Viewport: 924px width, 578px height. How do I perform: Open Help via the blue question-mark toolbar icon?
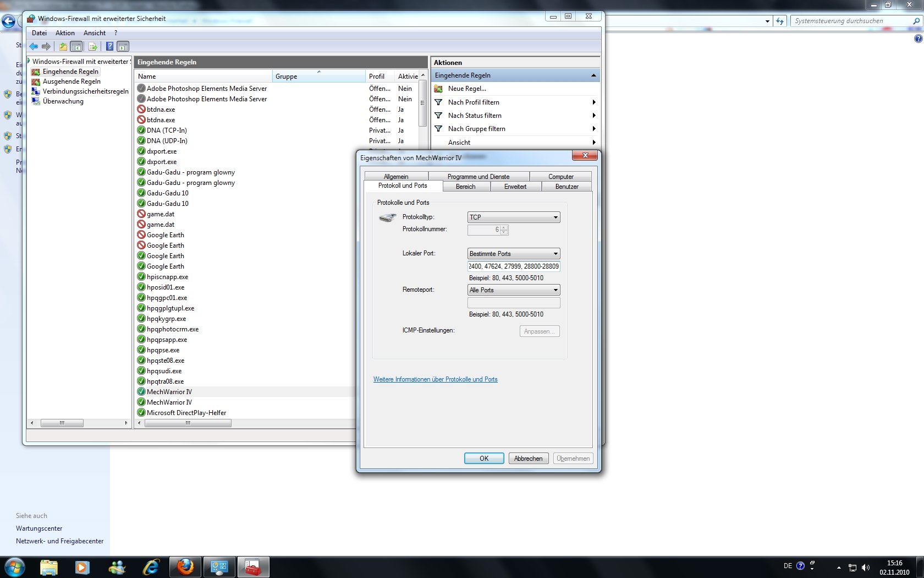(109, 47)
